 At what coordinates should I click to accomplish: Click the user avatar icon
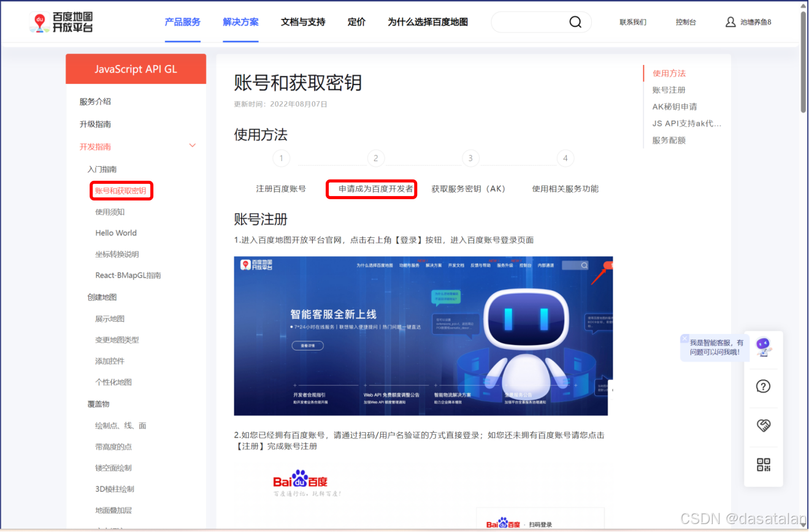click(730, 22)
